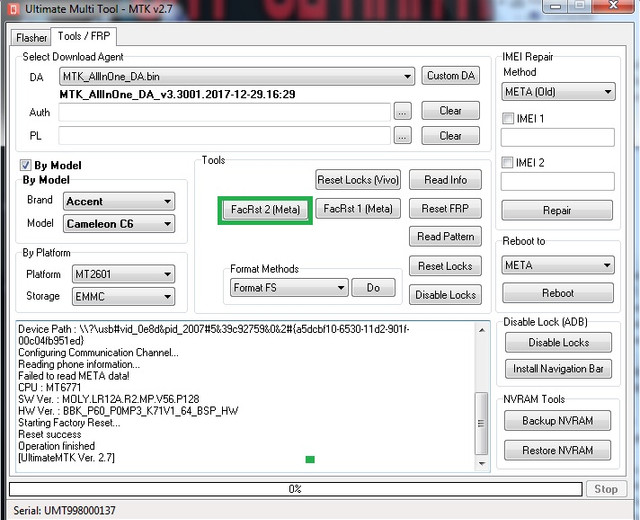Click the DA version text MTK_AllInOne_DA_v3.3001
This screenshot has height=520, width=640.
(177, 94)
